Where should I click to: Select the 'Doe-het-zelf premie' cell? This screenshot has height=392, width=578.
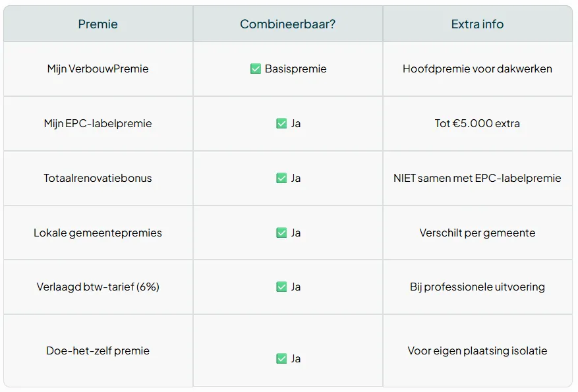98,350
